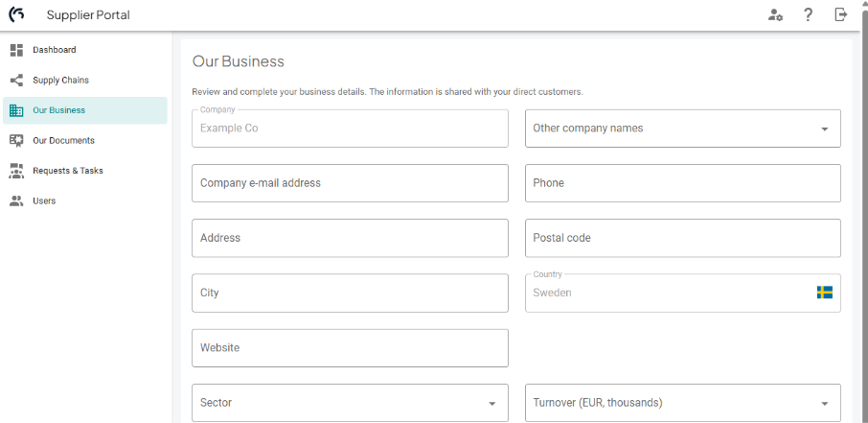Select the Postal code input
This screenshot has height=423, width=868.
682,238
